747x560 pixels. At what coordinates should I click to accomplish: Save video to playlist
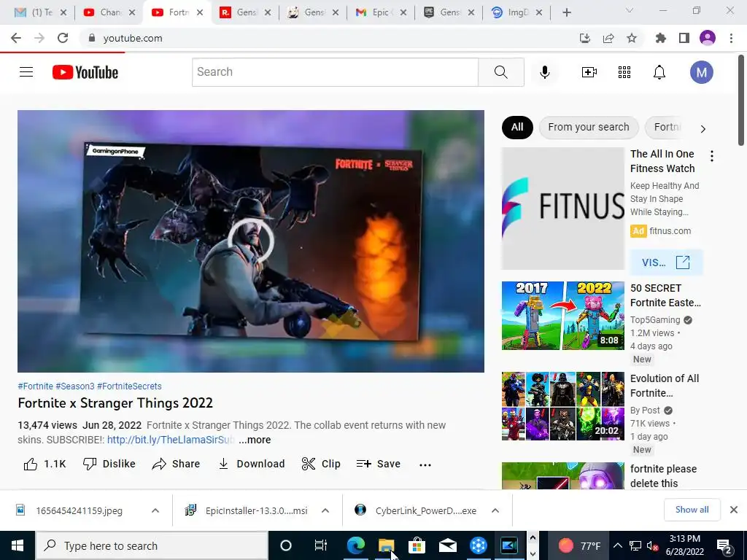[x=379, y=464]
